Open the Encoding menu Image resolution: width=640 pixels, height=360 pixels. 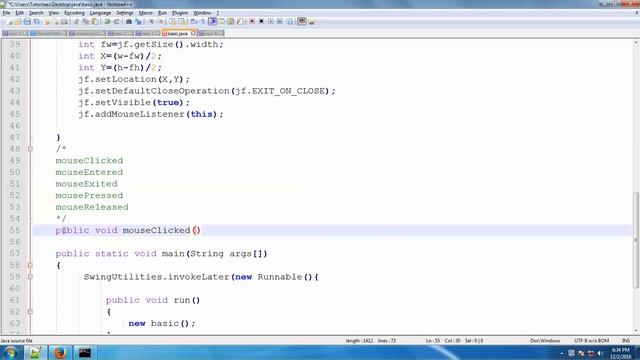[x=74, y=13]
